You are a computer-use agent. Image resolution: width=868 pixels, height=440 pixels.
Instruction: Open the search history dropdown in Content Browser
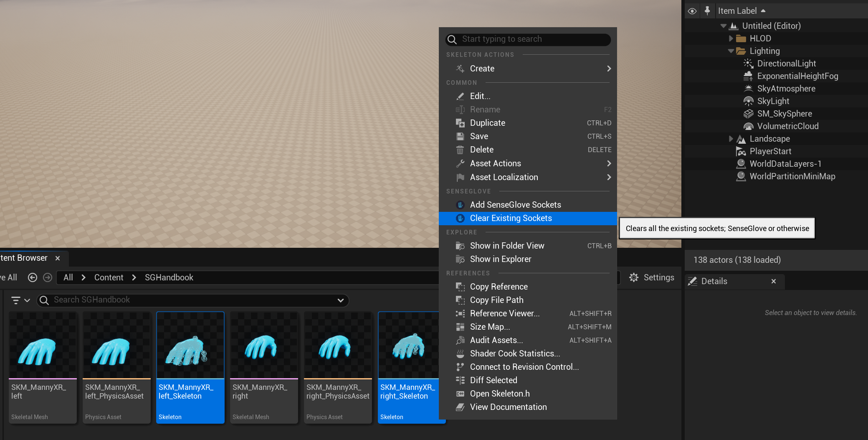pyautogui.click(x=341, y=300)
